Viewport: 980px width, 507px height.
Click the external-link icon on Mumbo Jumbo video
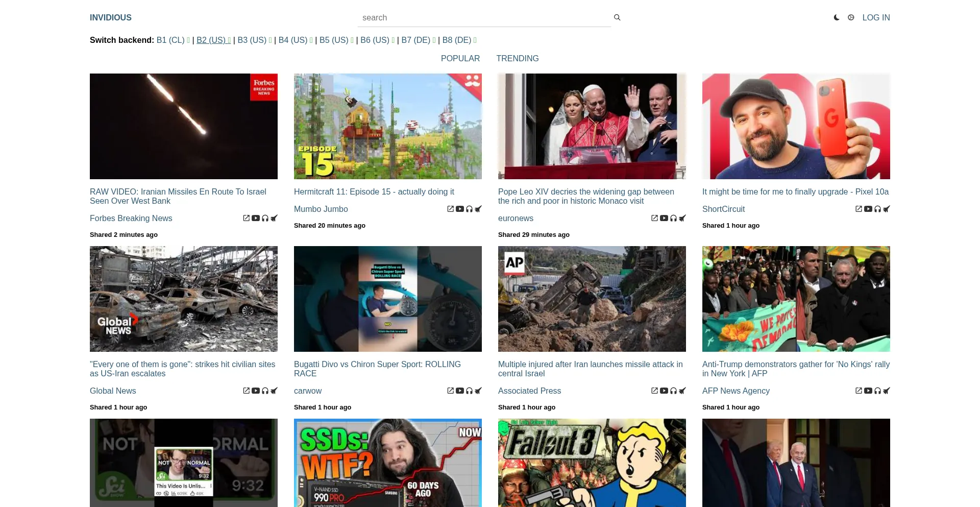[x=451, y=209]
